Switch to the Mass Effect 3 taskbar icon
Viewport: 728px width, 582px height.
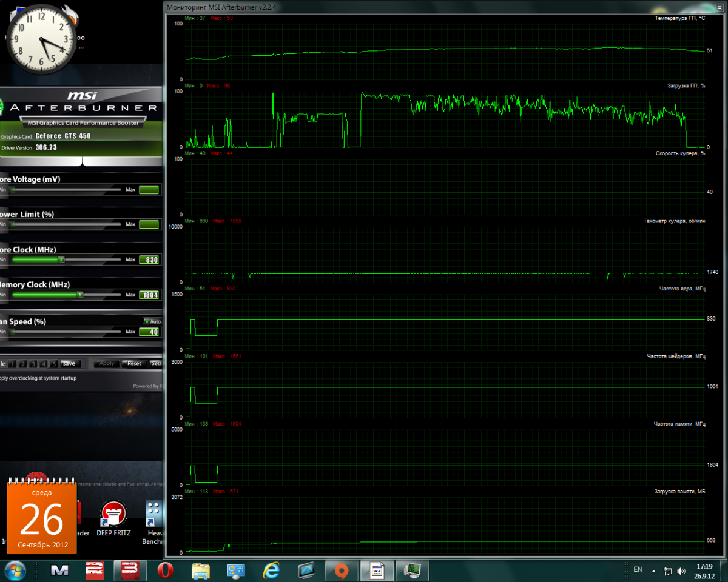(129, 570)
